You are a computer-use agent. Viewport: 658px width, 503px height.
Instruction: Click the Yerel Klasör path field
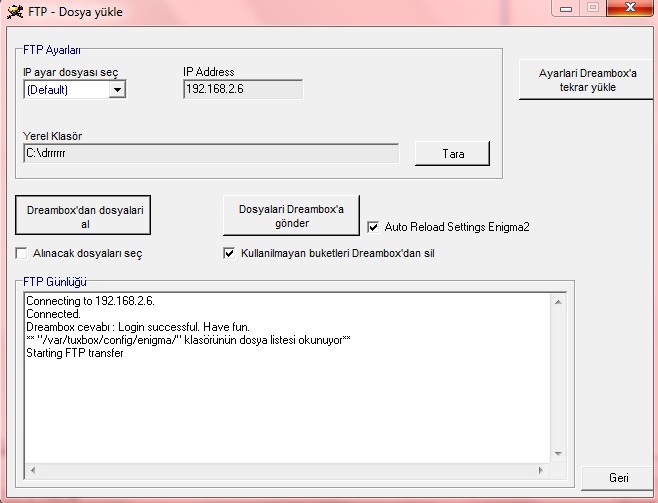coord(211,154)
